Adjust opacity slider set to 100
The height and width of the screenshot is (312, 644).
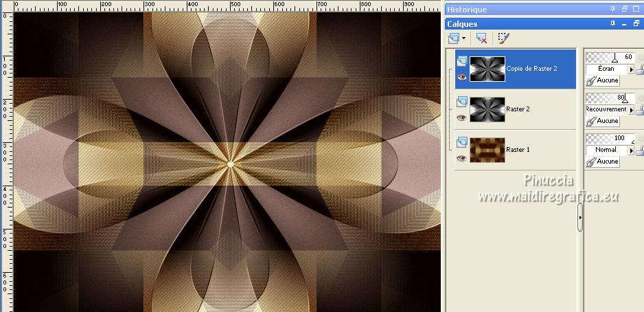pyautogui.click(x=610, y=138)
